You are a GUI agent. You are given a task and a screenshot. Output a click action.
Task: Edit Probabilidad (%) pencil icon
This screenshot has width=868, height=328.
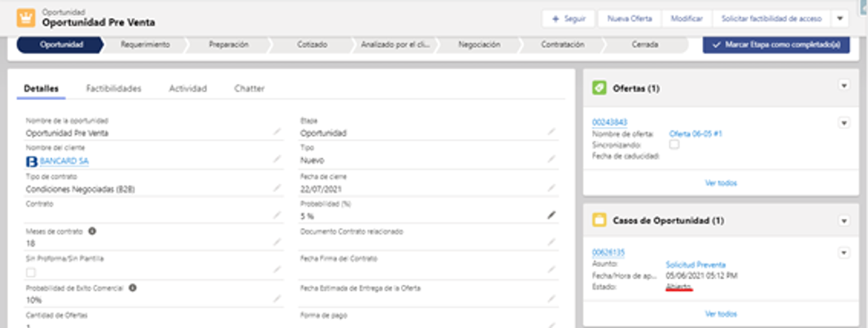click(x=552, y=215)
